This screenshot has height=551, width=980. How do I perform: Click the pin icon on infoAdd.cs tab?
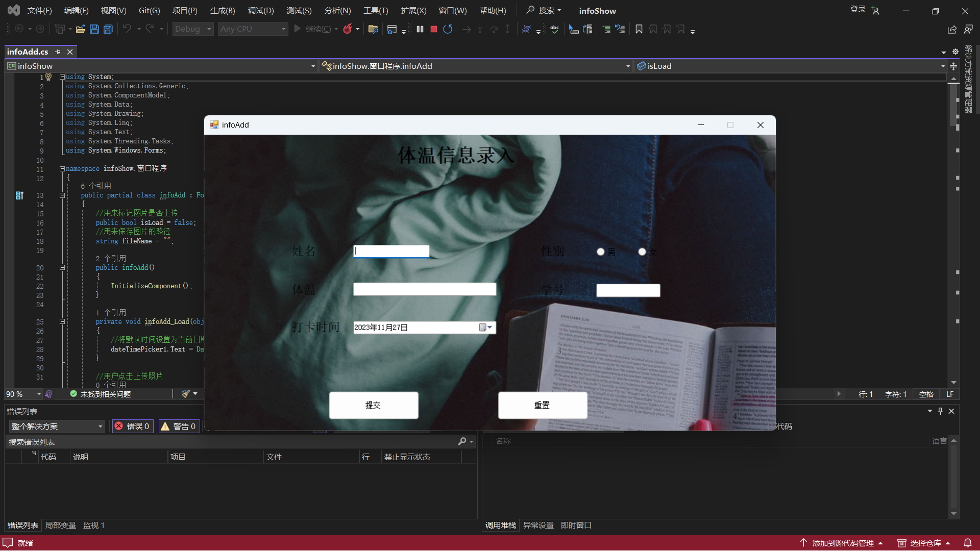pyautogui.click(x=58, y=52)
